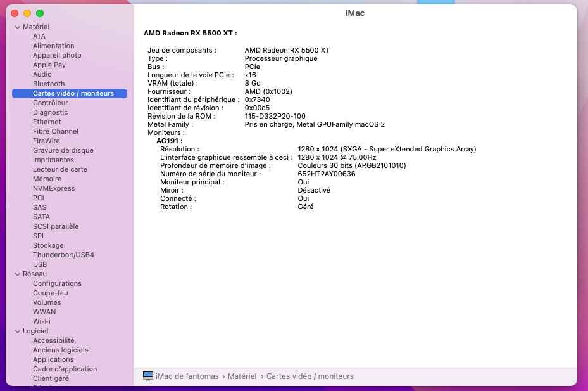The height and width of the screenshot is (391, 588).
Task: Open Coupe-feu under Réseau
Action: pyautogui.click(x=51, y=293)
